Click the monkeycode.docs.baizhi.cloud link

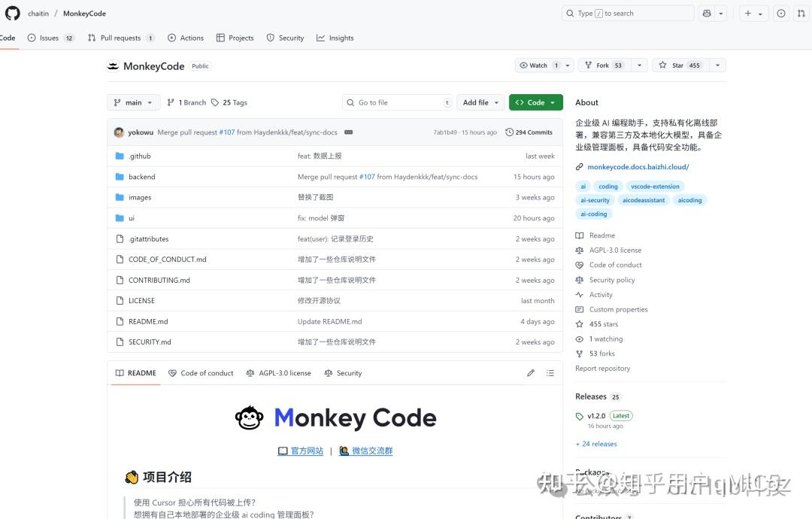coord(638,166)
